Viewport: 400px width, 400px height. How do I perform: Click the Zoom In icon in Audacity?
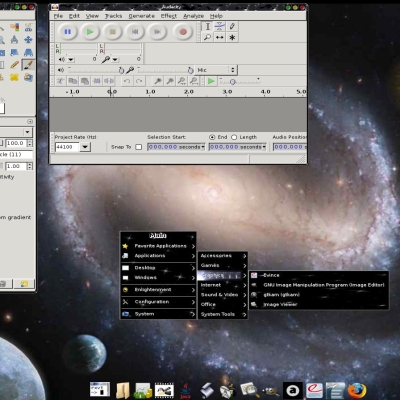[x=158, y=81]
